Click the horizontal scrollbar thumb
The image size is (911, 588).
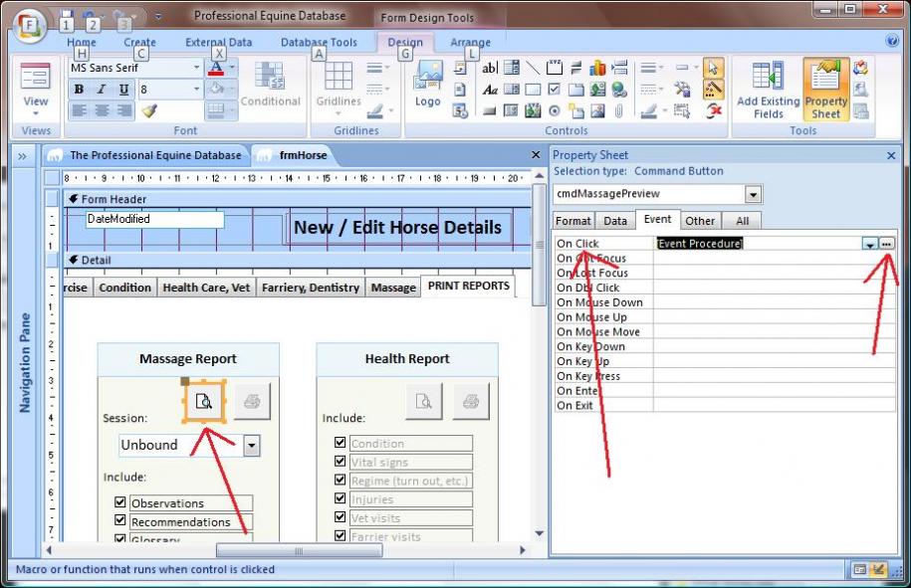(x=300, y=550)
